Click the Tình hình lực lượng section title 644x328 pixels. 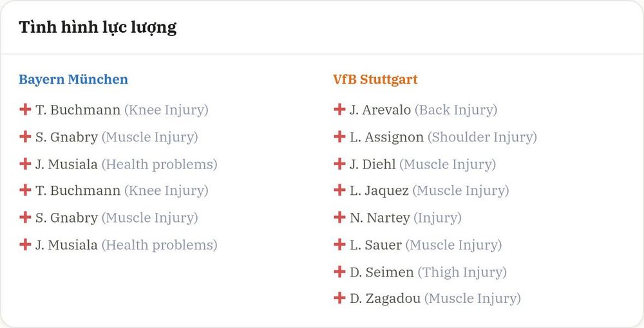point(98,28)
